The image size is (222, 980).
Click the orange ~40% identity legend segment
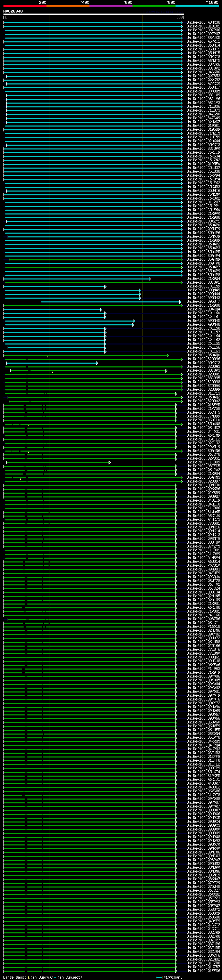click(68, 6)
